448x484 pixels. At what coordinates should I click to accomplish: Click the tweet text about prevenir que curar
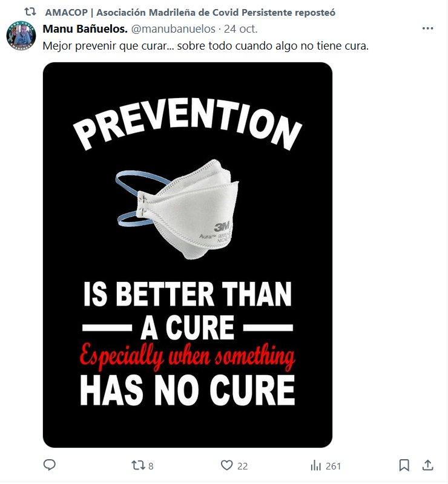pyautogui.click(x=205, y=46)
